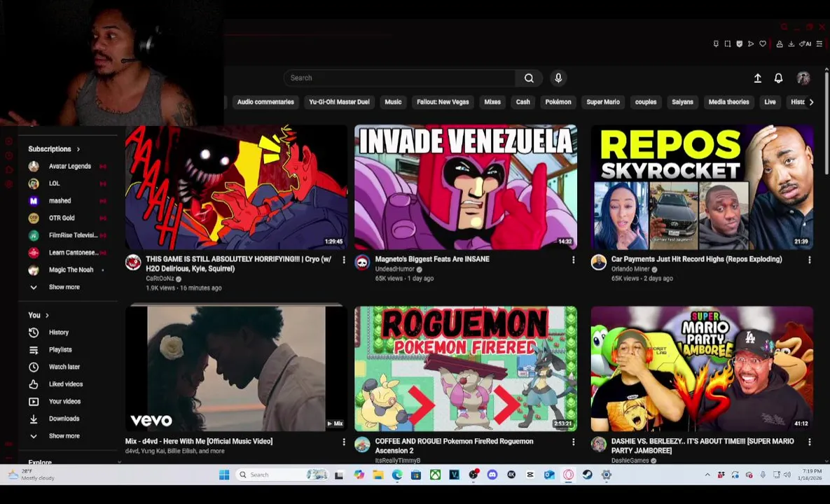Click the Windows taskbar search field
The width and height of the screenshot is (830, 504).
(283, 475)
